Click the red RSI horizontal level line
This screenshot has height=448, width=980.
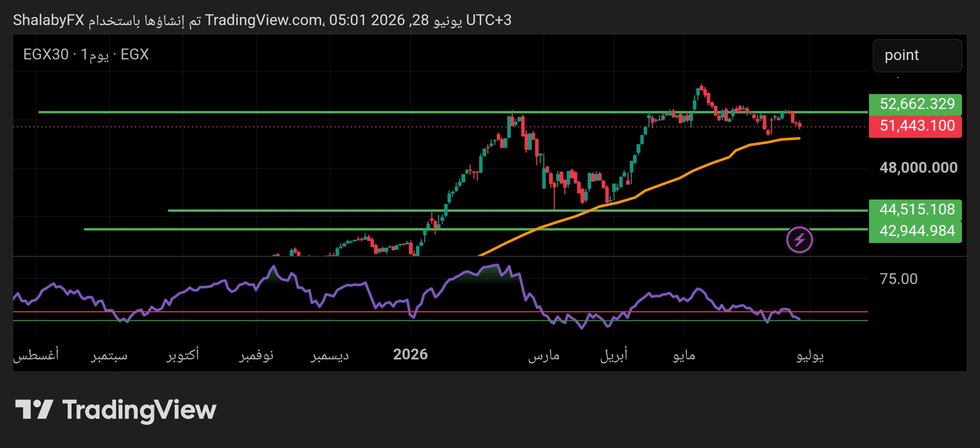[440, 312]
